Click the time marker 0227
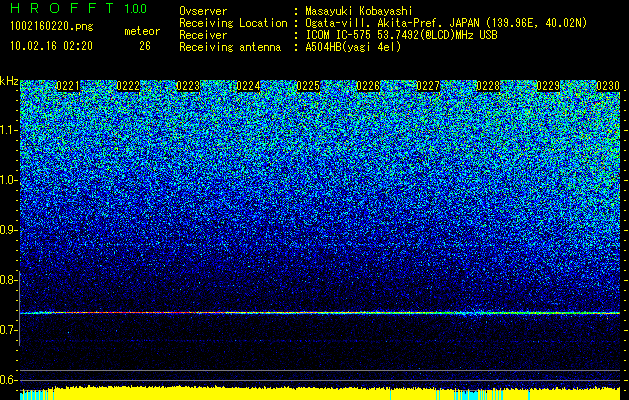 [428, 86]
